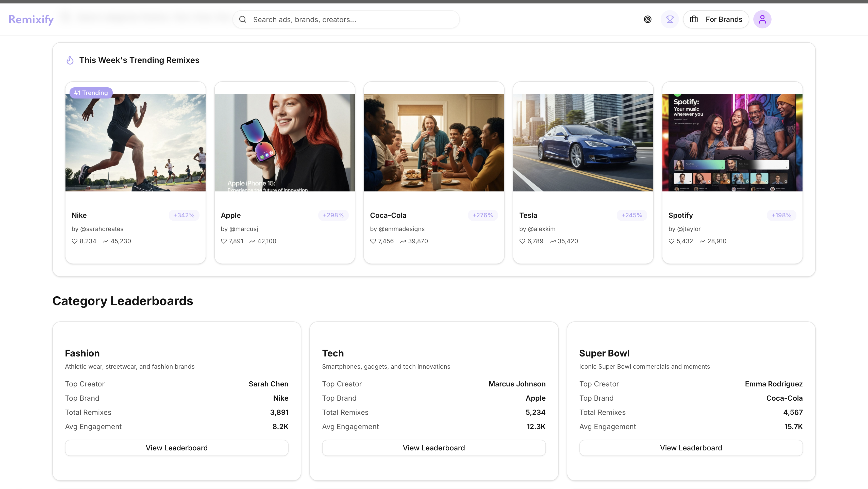Open the Nike runner remix thumbnail
Screen dimensions: 868x489
tap(136, 142)
